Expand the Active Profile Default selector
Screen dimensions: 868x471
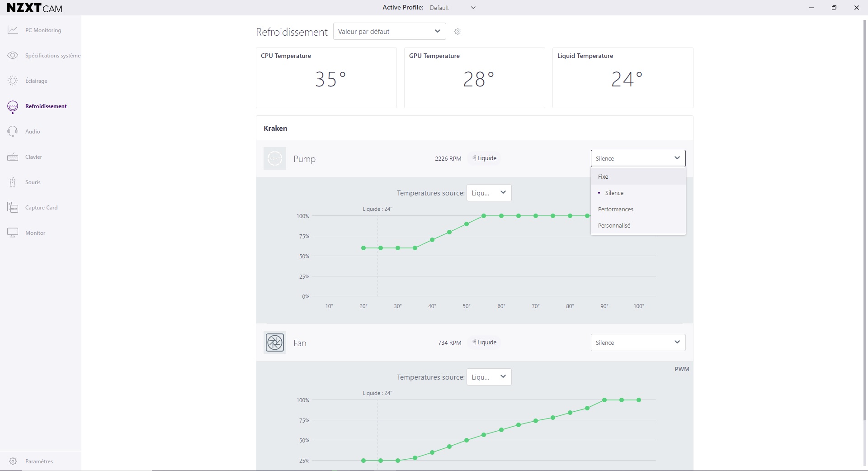point(452,8)
